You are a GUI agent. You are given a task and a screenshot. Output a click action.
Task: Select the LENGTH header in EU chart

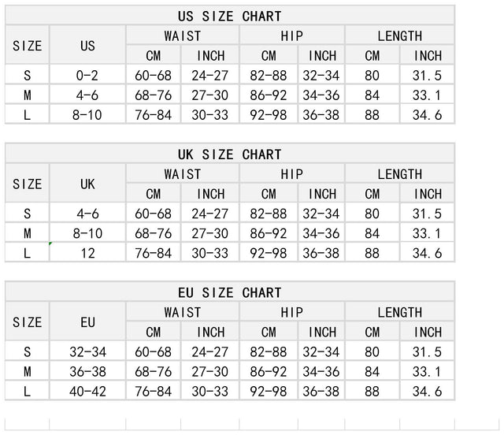(x=400, y=312)
